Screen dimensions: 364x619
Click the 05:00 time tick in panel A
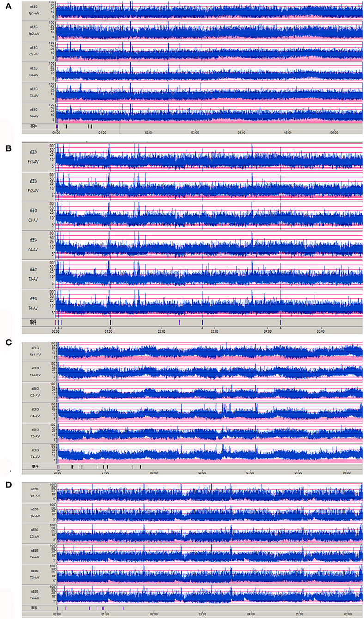(x=288, y=132)
